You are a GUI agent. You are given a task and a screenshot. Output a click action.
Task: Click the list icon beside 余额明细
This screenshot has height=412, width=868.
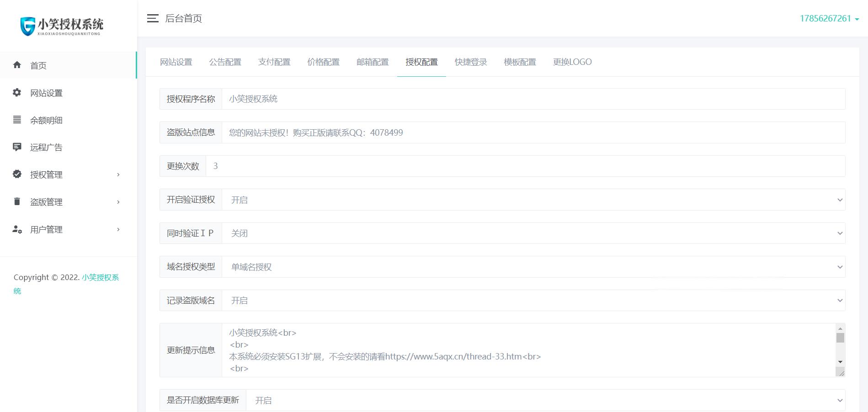17,120
